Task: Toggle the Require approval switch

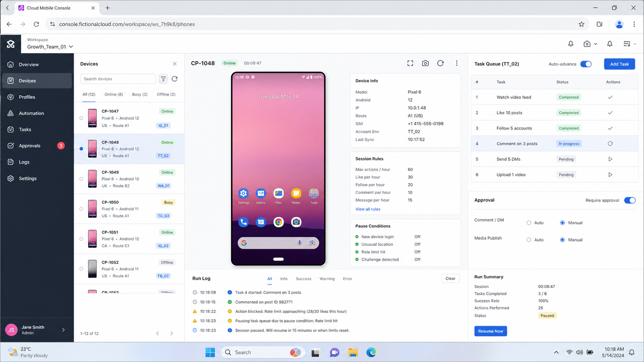Action: 630,200
